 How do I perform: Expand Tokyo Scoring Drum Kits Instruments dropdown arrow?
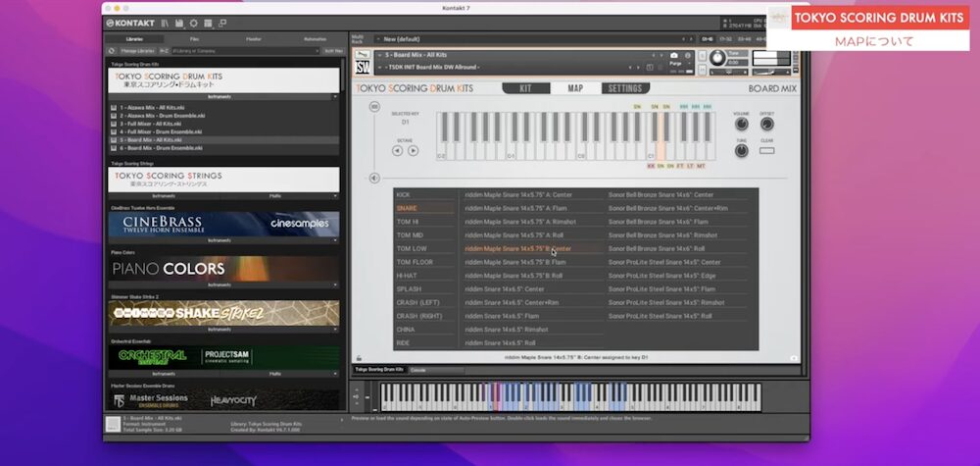[x=335, y=97]
